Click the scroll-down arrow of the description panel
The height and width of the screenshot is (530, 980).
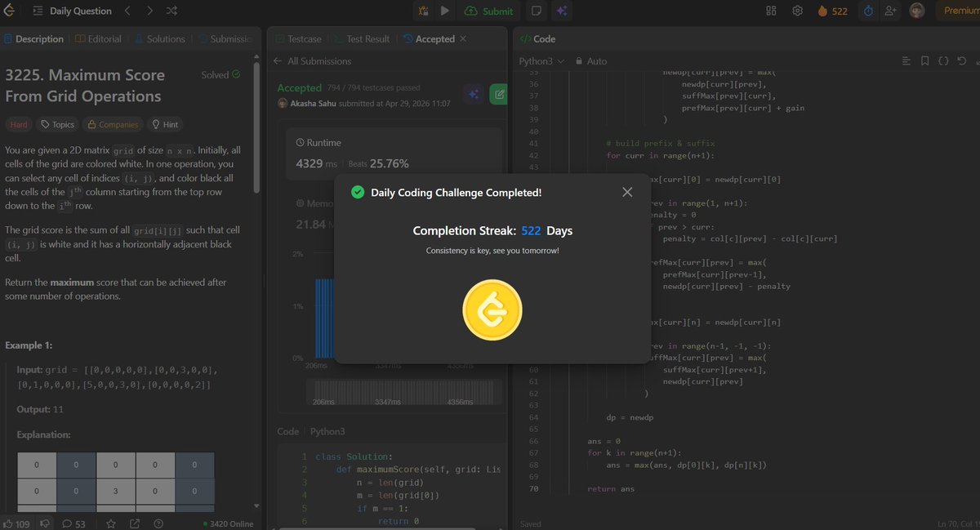[257, 506]
